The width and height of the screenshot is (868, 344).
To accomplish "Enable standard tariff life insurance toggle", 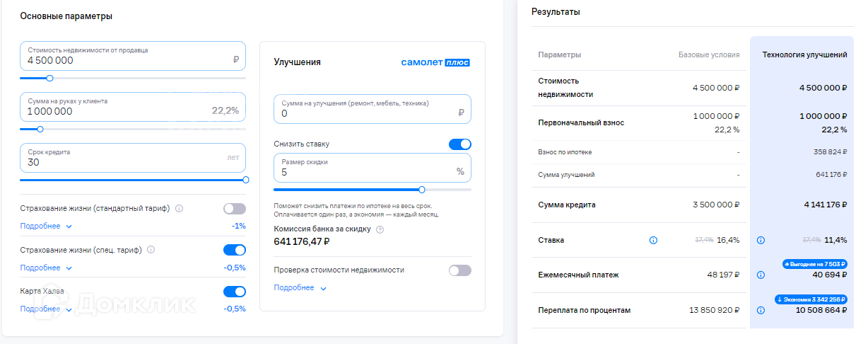I will pos(234,209).
